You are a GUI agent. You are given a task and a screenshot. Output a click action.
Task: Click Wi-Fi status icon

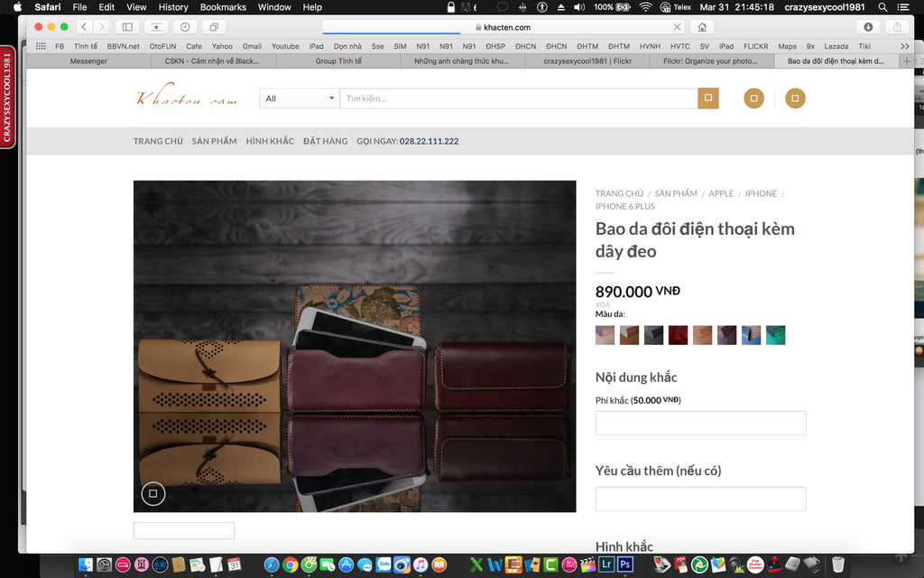pos(646,7)
